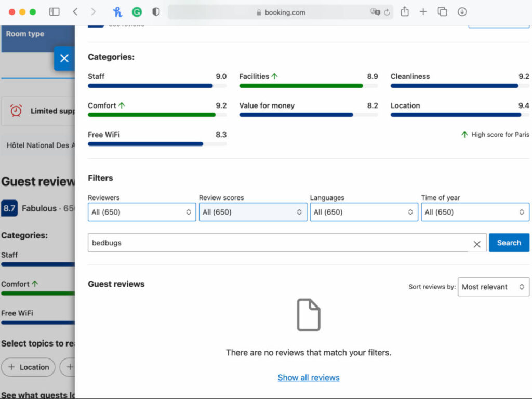The width and height of the screenshot is (532, 399).
Task: Show the tab overview icon
Action: click(x=442, y=12)
